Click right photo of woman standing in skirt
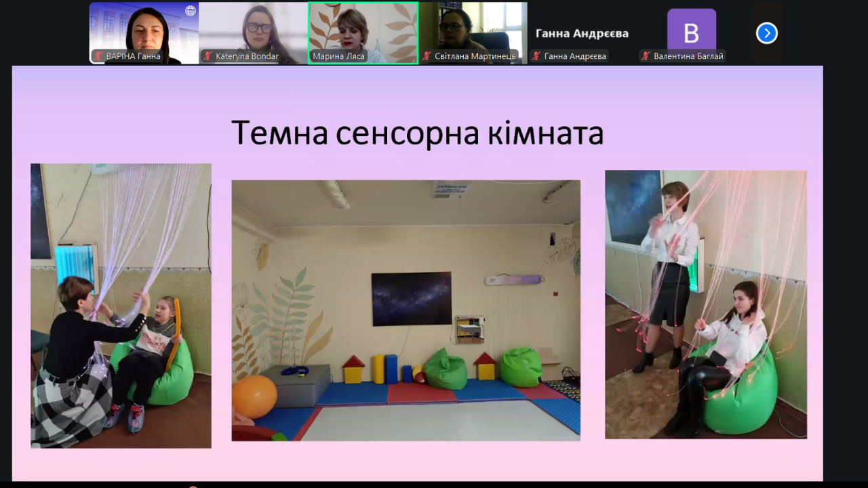 [x=705, y=304]
